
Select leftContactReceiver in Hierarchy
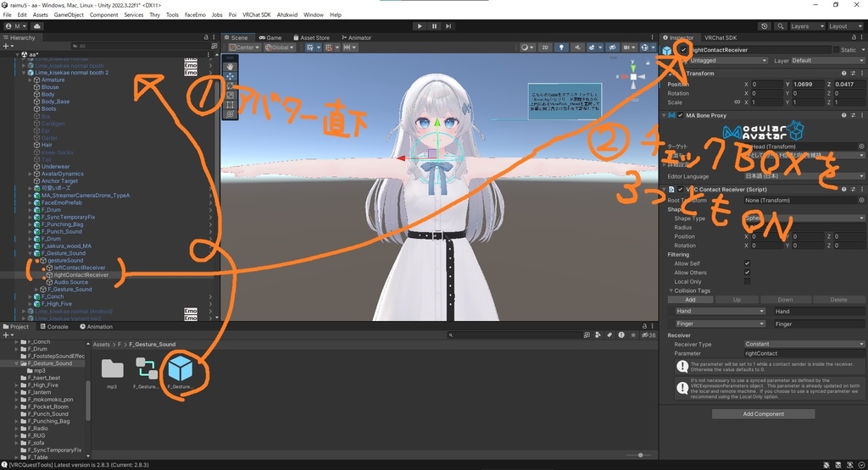(x=79, y=268)
